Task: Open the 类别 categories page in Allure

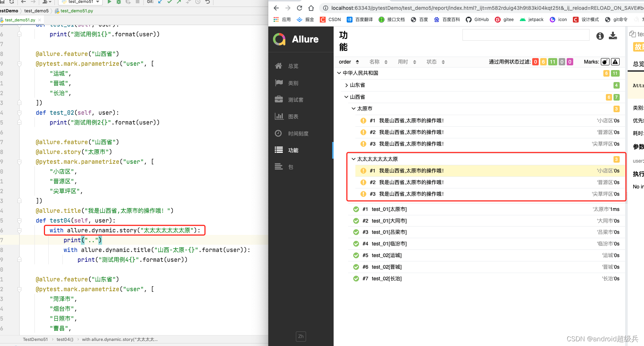Action: click(x=301, y=83)
